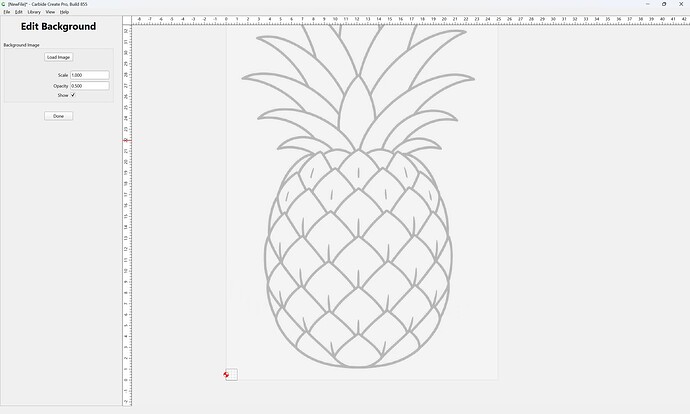Viewport: 690px width, 414px height.
Task: Restore down the Carbide Create window
Action: [x=664, y=4]
